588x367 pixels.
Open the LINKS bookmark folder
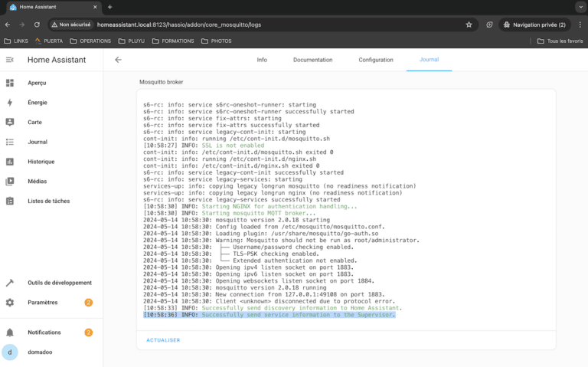(x=16, y=41)
